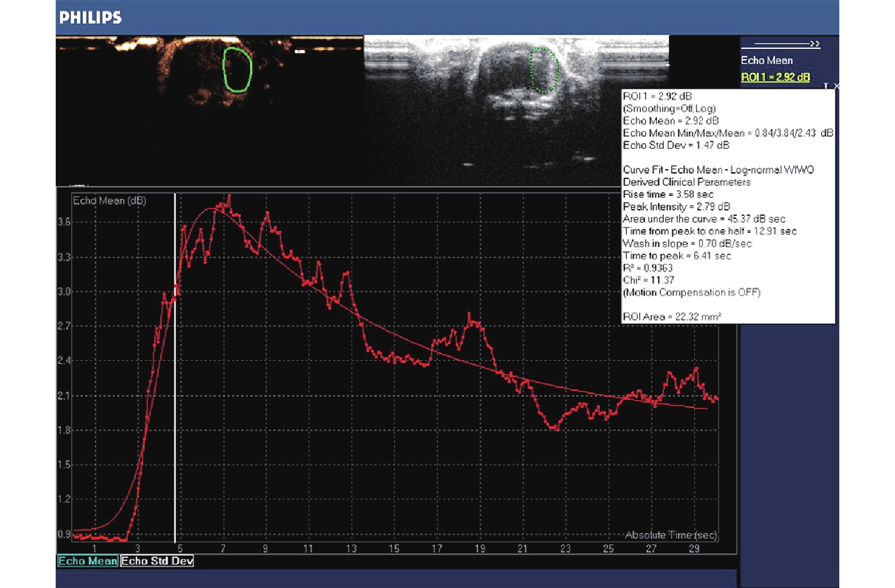Click the Echo Mean (dB) axis label
The height and width of the screenshot is (588, 895).
109,201
